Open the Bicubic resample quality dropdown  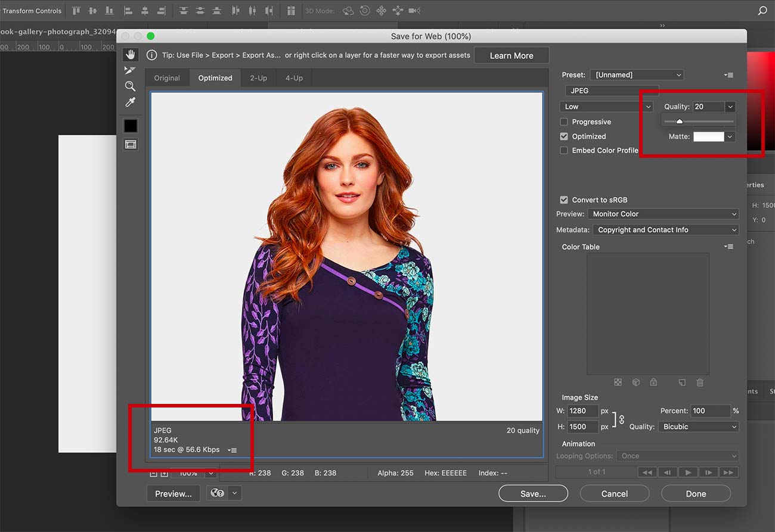coord(699,427)
